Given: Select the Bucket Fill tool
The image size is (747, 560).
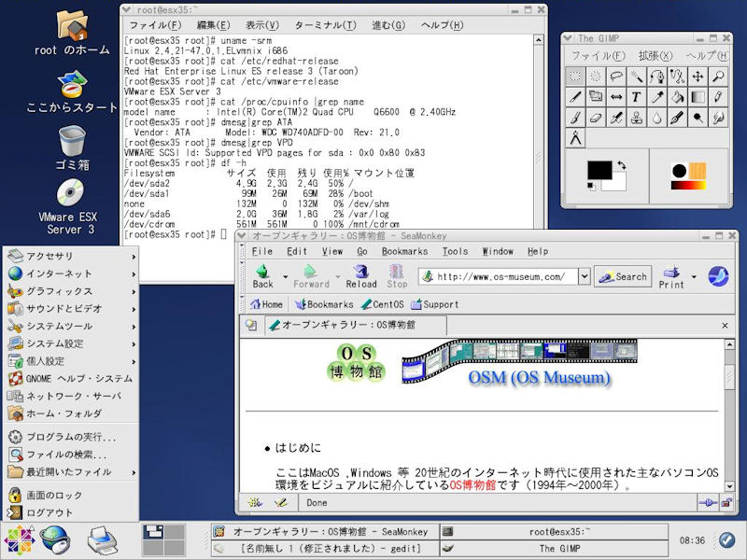Looking at the screenshot, I should [678, 97].
